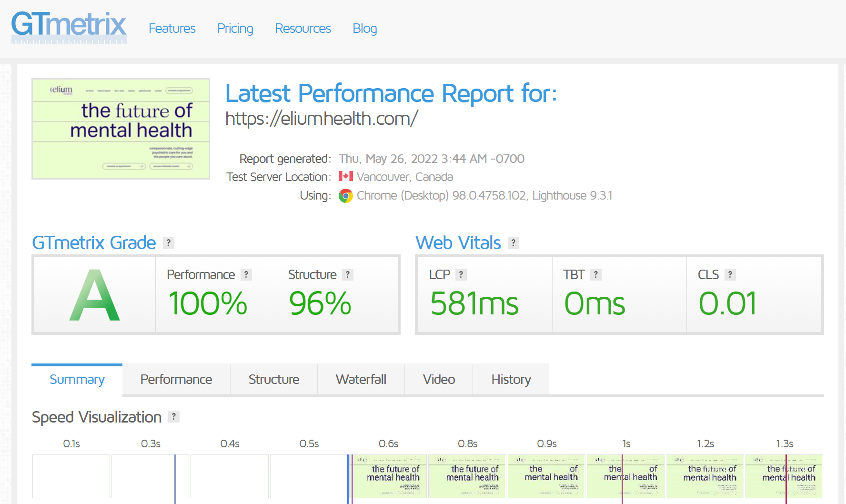Click the Speed Visualization heading

point(97,417)
